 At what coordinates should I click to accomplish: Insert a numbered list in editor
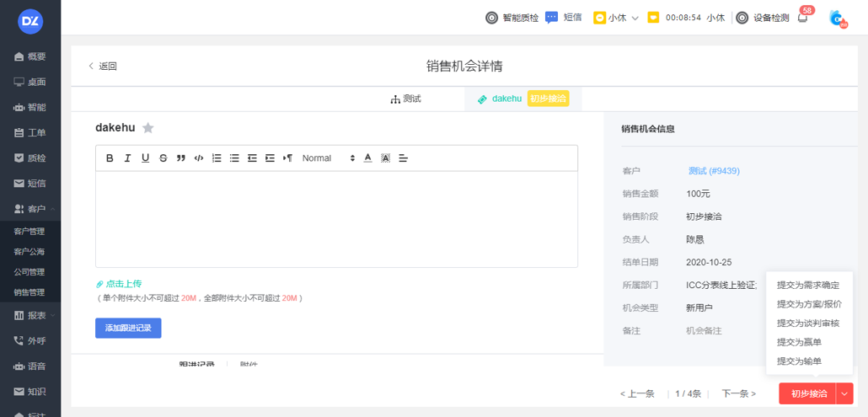(x=217, y=158)
